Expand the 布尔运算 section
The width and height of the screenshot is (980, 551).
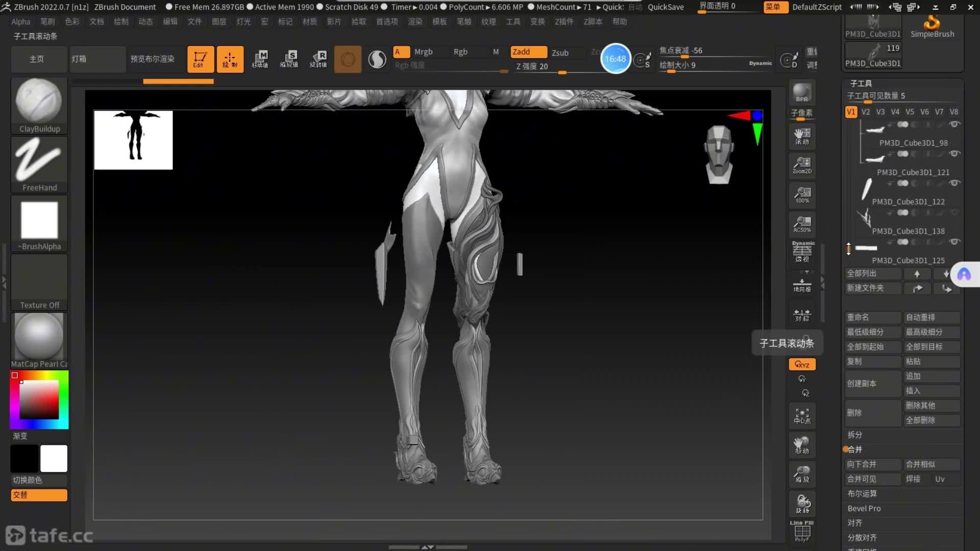pos(862,493)
